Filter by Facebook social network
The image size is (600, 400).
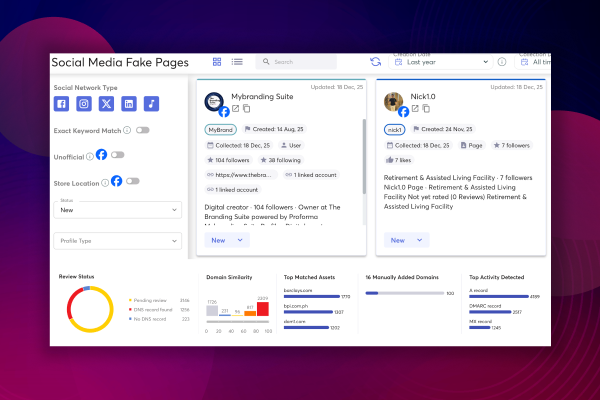(x=62, y=104)
